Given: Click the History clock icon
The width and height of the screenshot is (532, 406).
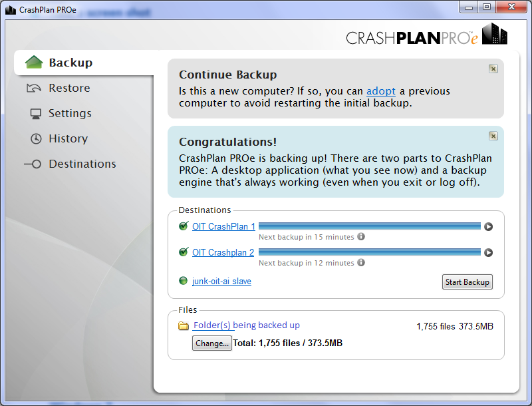Looking at the screenshot, I should (36, 139).
